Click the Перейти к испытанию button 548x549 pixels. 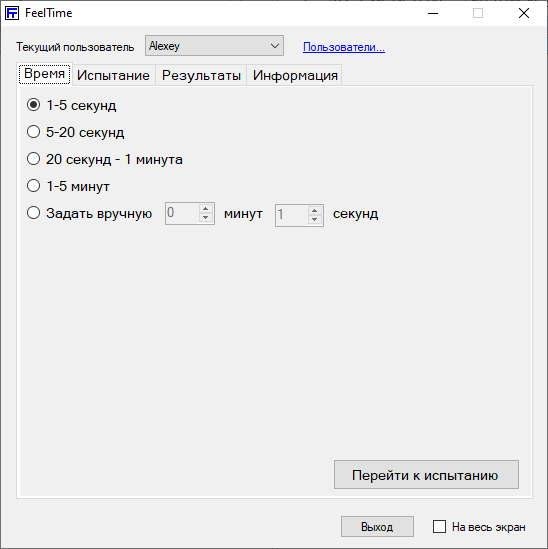[426, 475]
